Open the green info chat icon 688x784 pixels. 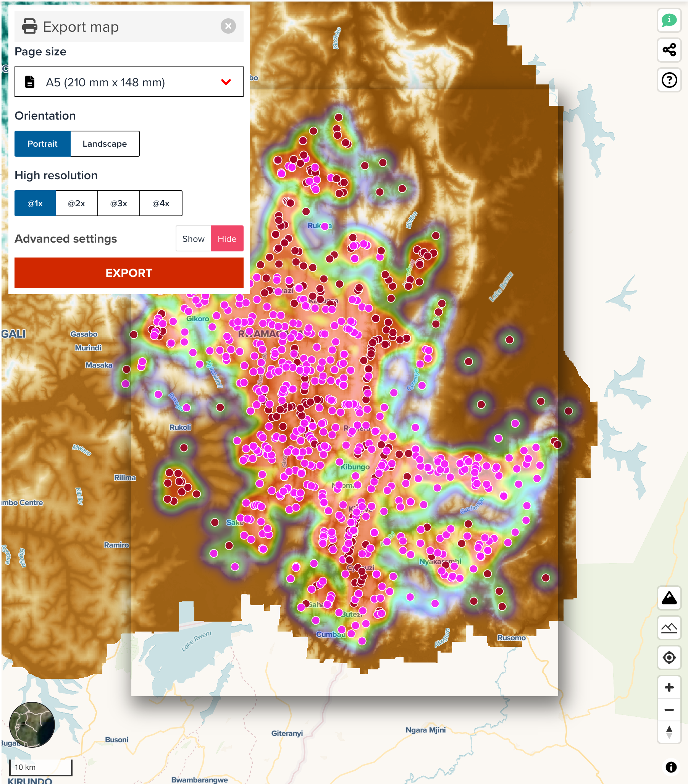pos(669,20)
